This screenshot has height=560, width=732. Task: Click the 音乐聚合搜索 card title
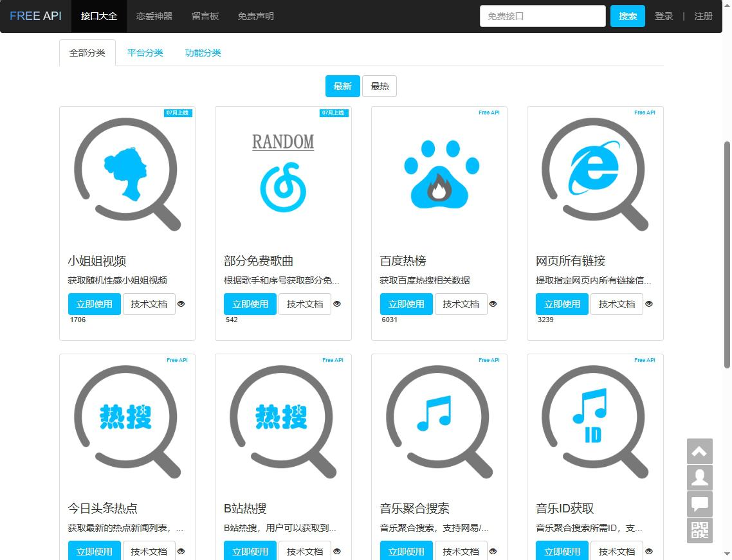[x=414, y=508]
